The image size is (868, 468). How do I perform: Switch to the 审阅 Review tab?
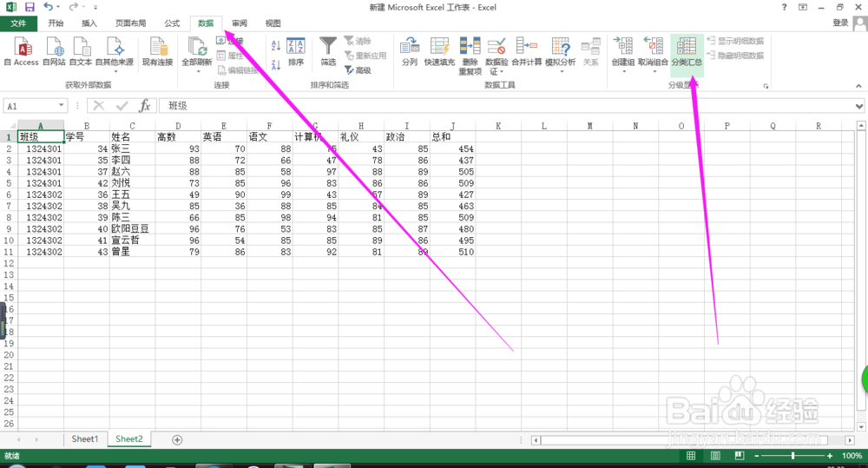[x=240, y=23]
